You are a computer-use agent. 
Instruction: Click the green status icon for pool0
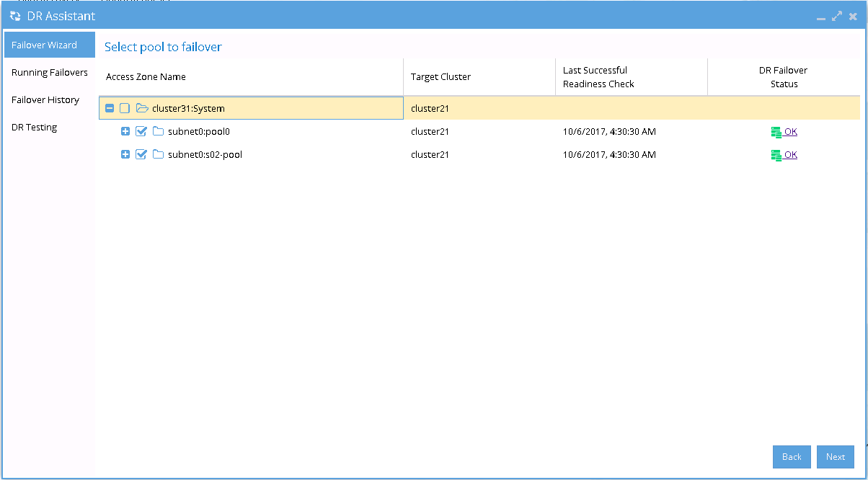[776, 132]
